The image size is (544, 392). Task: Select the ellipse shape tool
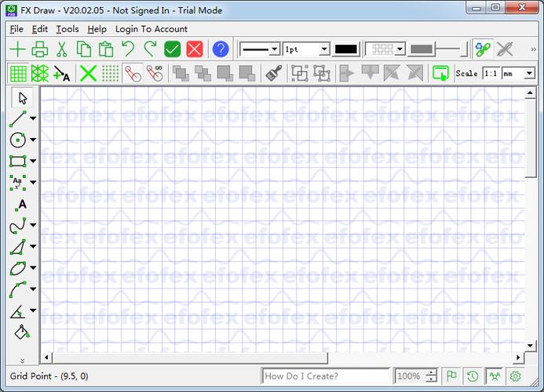tap(18, 268)
